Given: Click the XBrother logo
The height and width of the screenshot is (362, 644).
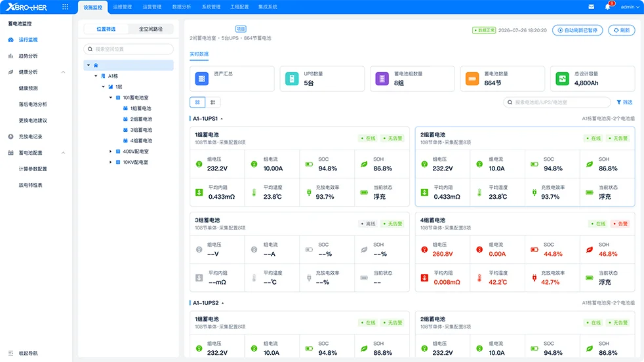Looking at the screenshot, I should (x=27, y=7).
